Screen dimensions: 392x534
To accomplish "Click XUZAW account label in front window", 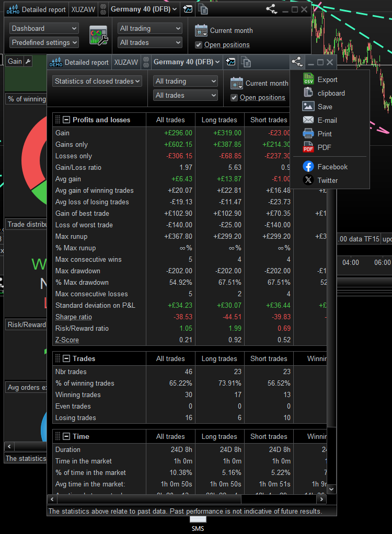I will point(126,62).
